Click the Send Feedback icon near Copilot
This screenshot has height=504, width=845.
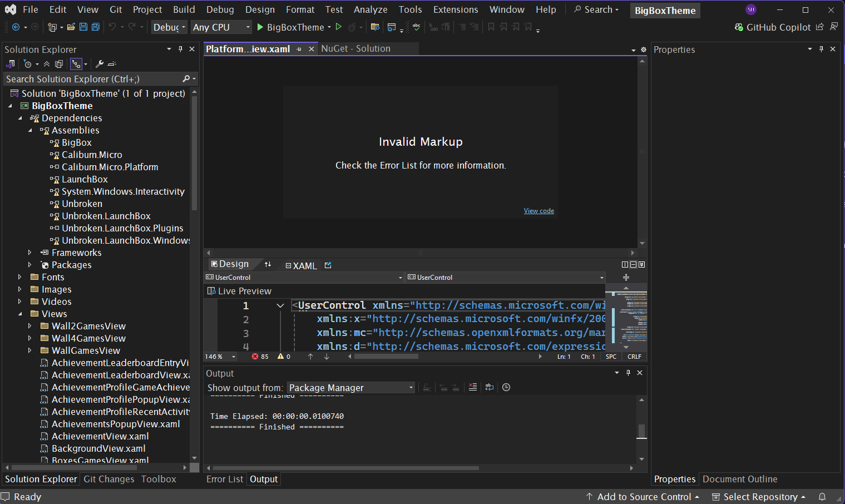pyautogui.click(x=833, y=27)
